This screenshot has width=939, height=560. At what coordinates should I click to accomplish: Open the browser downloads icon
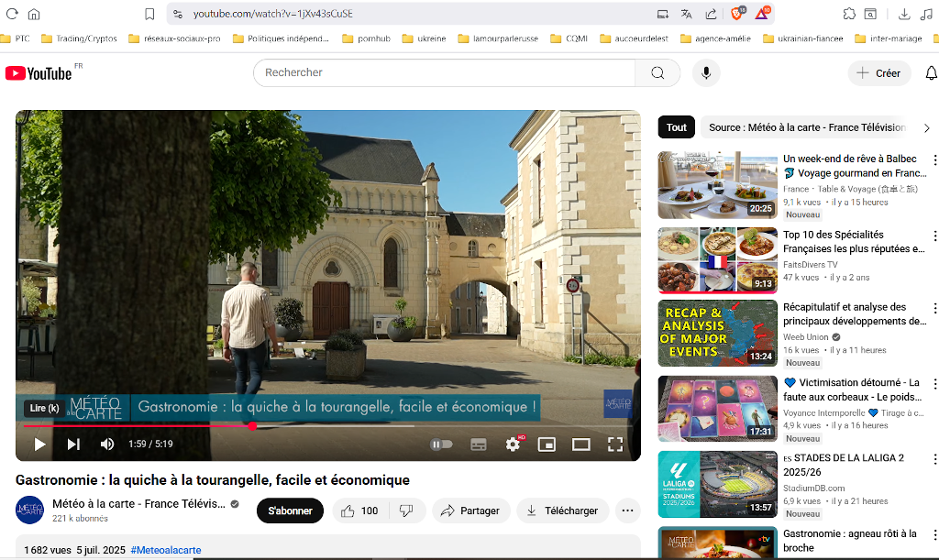coord(904,14)
